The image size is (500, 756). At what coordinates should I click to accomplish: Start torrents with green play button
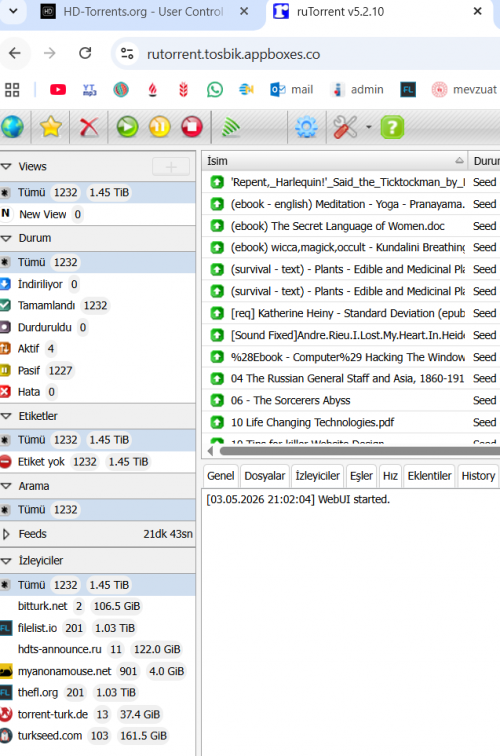(x=127, y=127)
